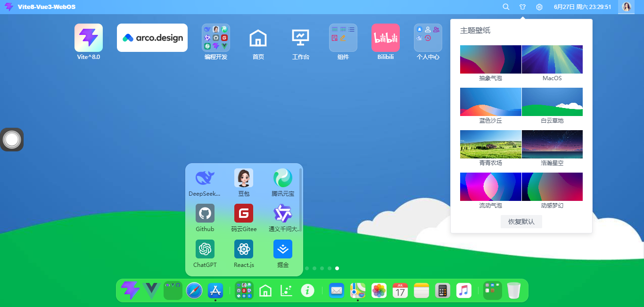The width and height of the screenshot is (644, 307).
Task: Select the 青青农场 wallpaper
Action: click(x=491, y=144)
